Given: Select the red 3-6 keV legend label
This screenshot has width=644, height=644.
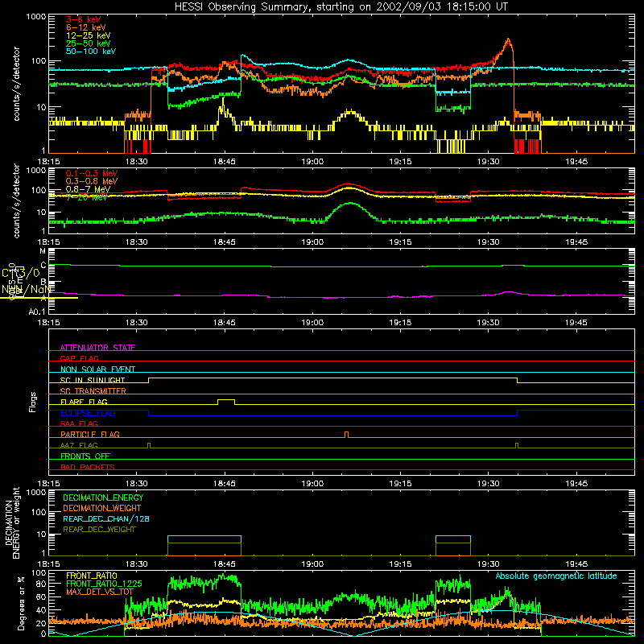Looking at the screenshot, I should point(84,19).
